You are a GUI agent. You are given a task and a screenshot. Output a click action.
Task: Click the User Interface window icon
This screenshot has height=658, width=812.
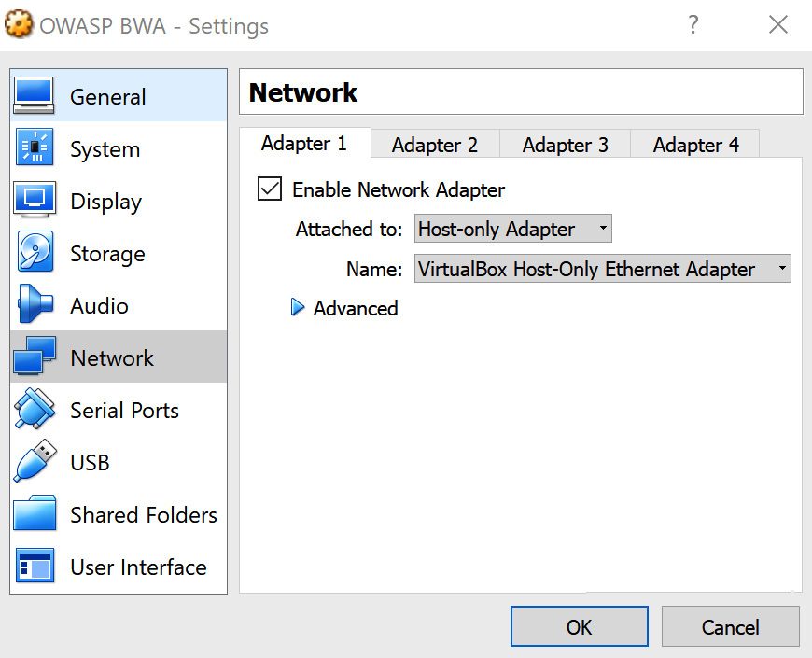coord(35,566)
